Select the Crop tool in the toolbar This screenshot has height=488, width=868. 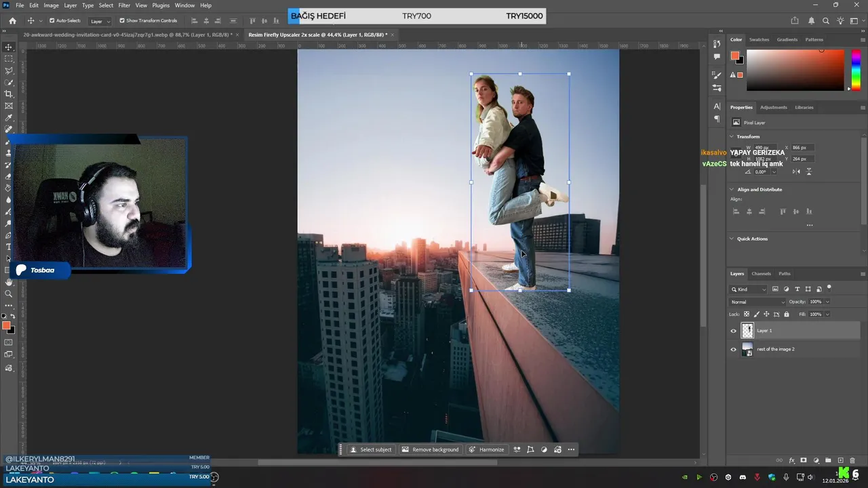9,94
